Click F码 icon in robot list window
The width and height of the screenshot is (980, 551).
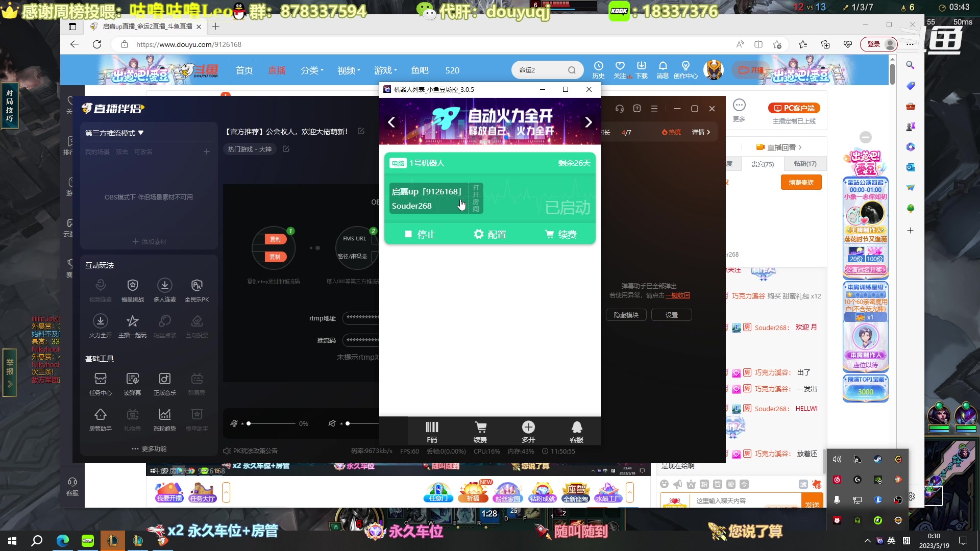point(432,432)
